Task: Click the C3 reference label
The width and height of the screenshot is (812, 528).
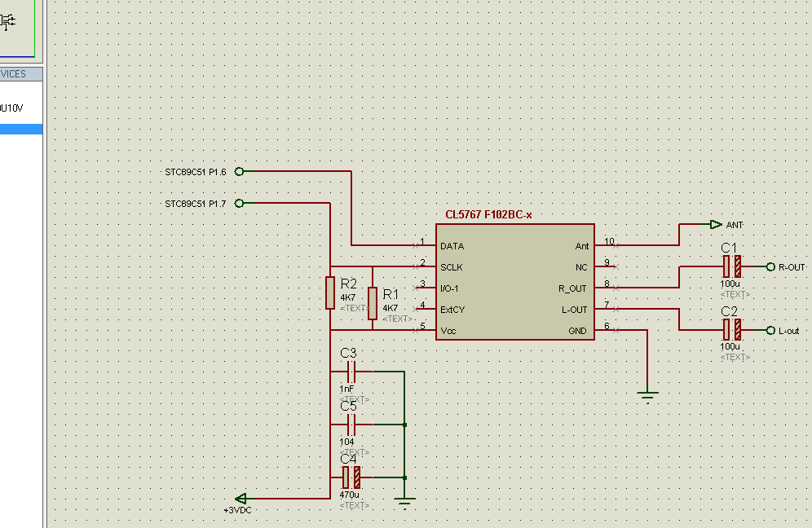Action: point(348,353)
